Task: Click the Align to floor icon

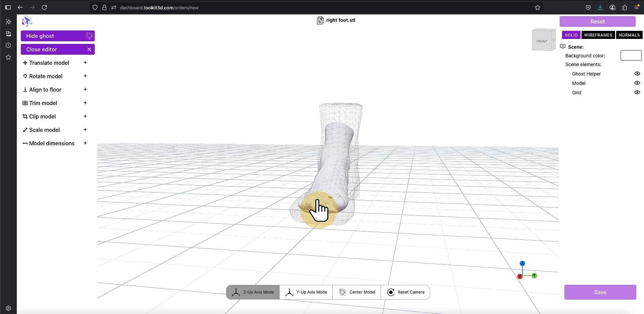Action: [25, 90]
